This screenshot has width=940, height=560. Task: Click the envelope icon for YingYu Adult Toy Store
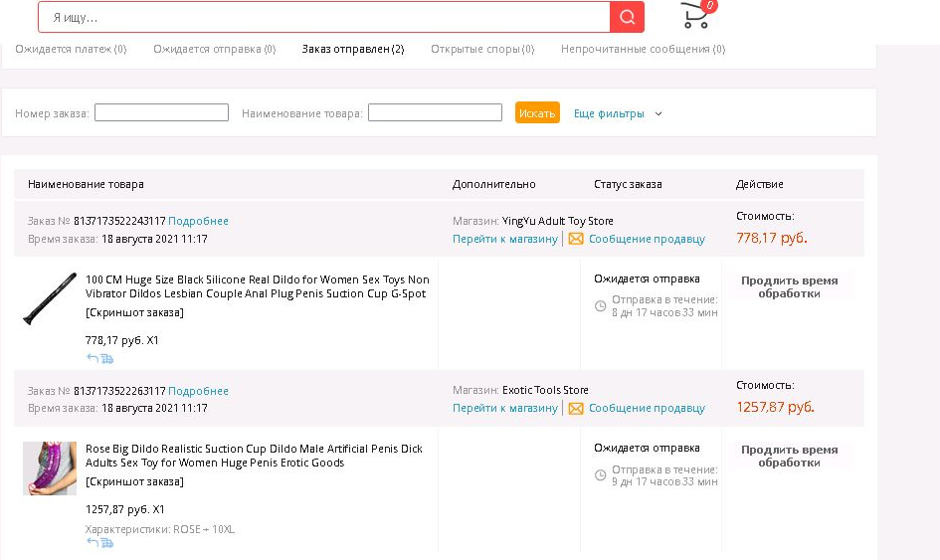click(x=576, y=239)
